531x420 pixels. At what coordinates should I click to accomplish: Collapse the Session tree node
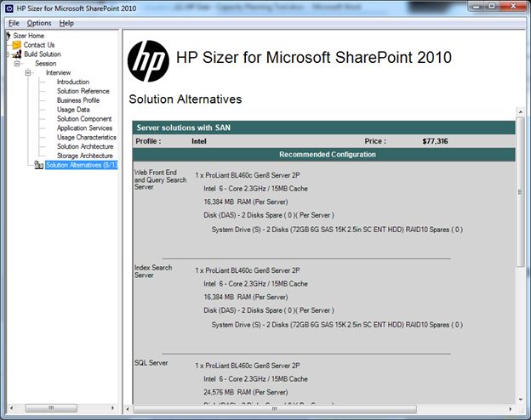coord(17,63)
